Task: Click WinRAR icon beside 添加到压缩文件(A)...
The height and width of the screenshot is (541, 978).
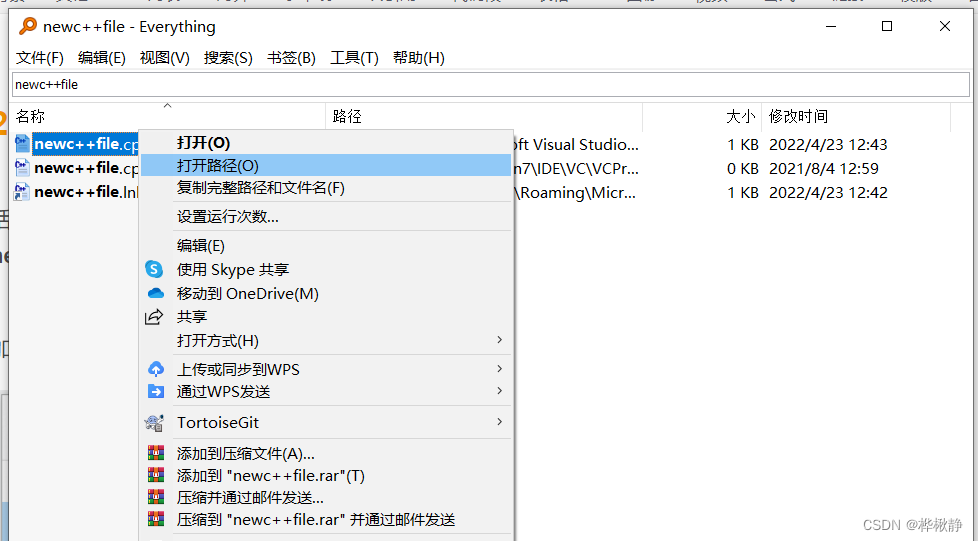Action: coord(155,452)
